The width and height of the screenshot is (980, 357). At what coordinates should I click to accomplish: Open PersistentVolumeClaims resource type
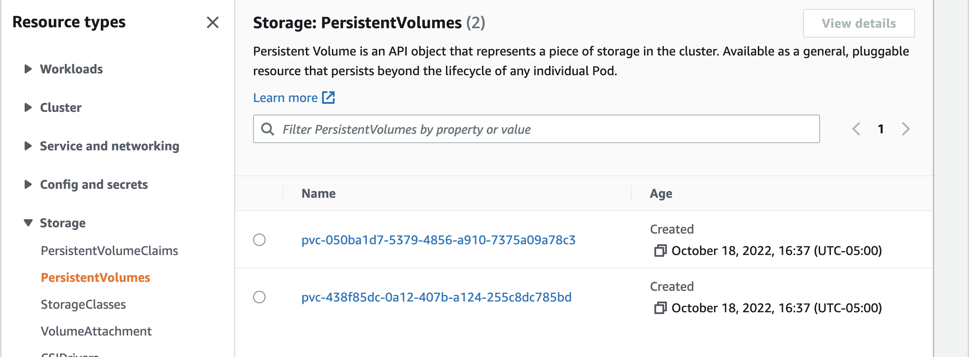click(x=109, y=251)
